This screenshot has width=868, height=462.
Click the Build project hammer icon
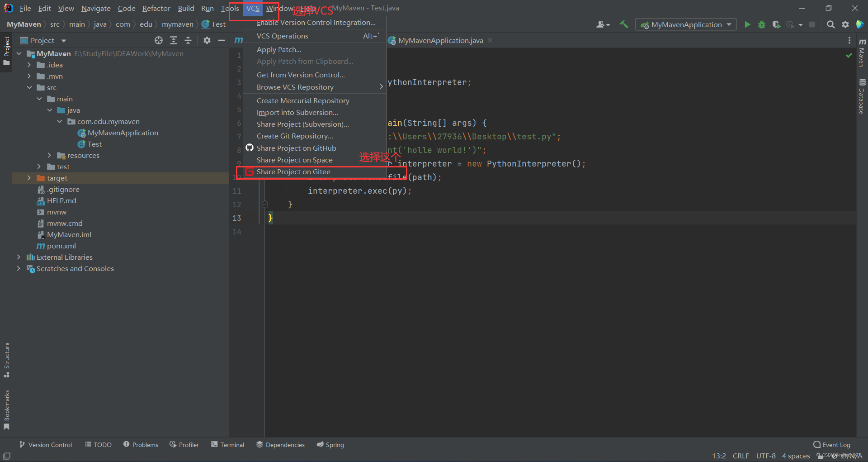tap(624, 24)
